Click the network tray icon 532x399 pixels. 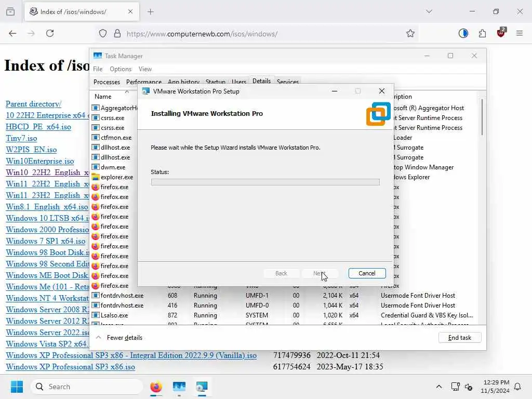455,387
